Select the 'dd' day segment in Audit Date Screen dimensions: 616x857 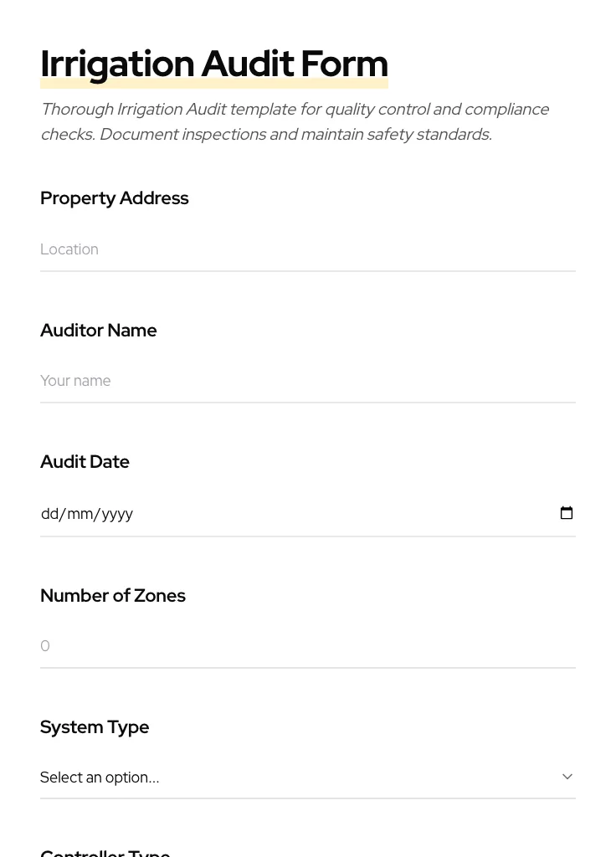tap(49, 514)
